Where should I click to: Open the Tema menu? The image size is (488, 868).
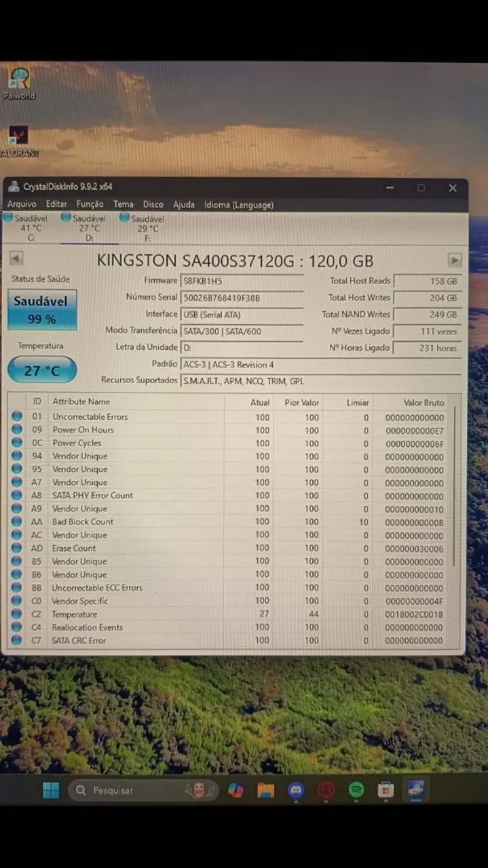pos(124,204)
